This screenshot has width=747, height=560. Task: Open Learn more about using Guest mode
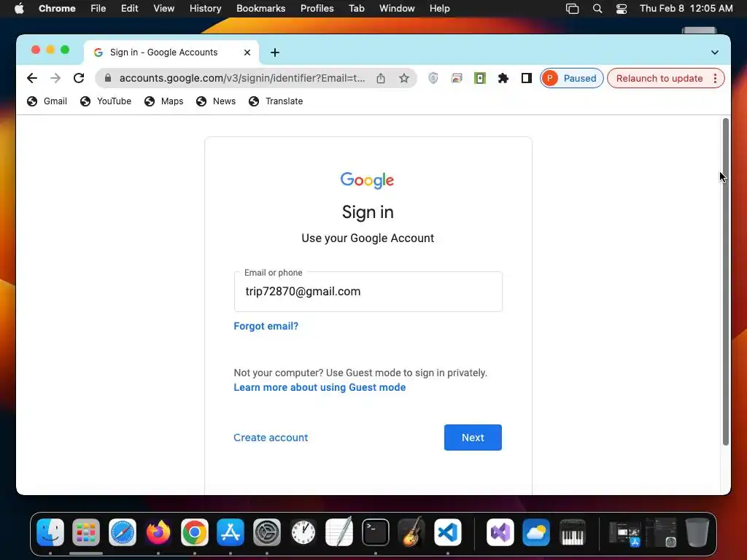point(320,388)
